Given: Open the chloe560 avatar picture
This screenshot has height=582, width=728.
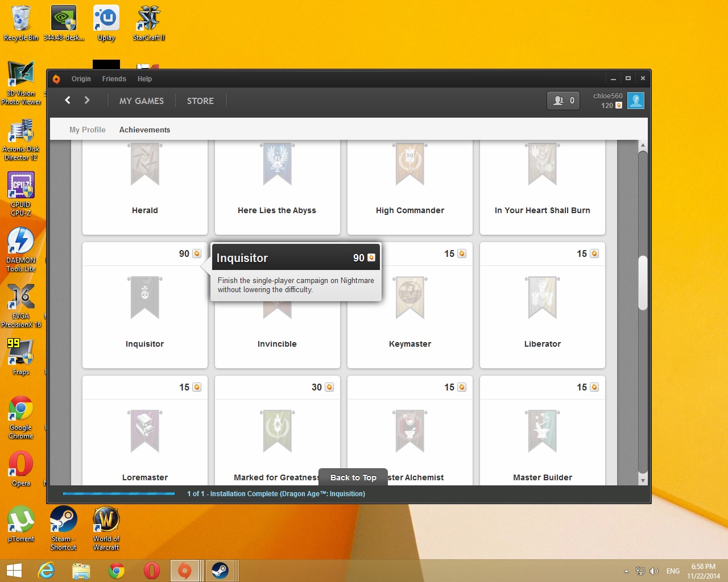Looking at the screenshot, I should (x=636, y=101).
